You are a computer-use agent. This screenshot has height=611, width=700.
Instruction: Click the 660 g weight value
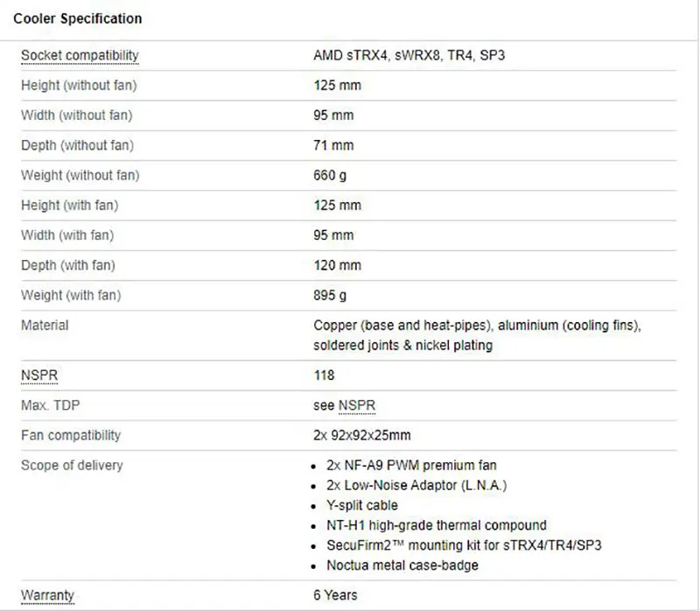coord(330,175)
